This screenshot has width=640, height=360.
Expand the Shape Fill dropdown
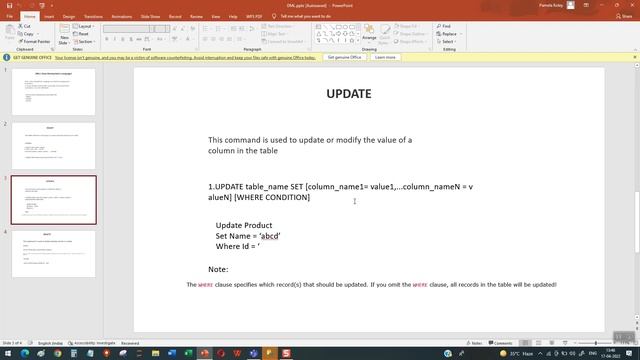407,26
